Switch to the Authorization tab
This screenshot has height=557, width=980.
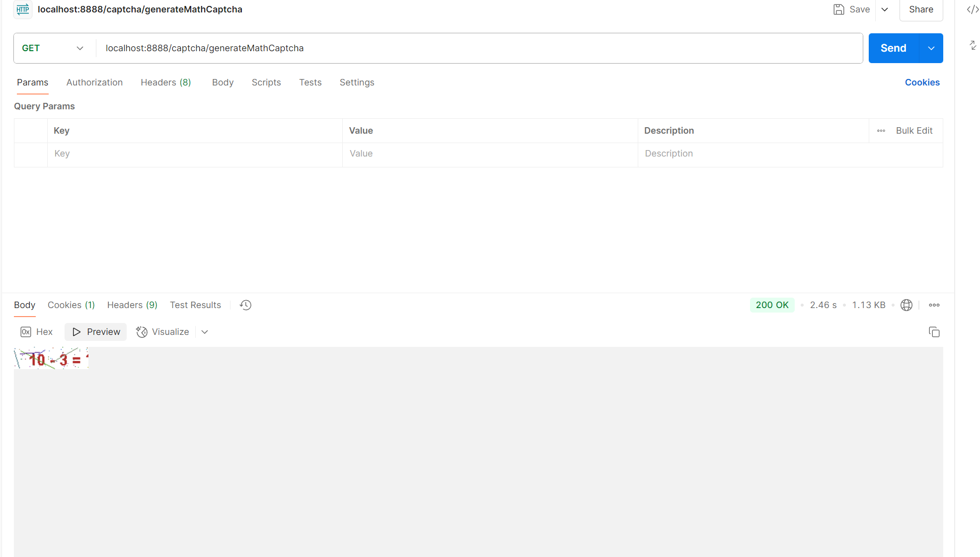pyautogui.click(x=94, y=82)
